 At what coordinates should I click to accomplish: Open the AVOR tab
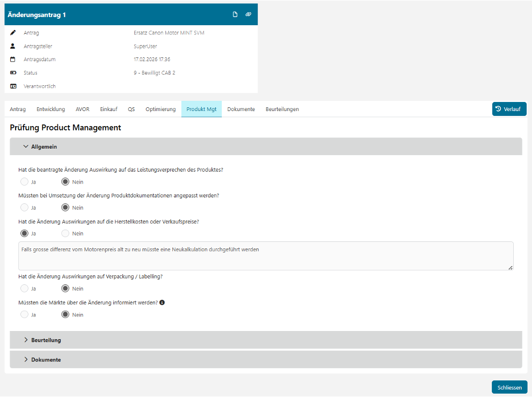pos(83,109)
